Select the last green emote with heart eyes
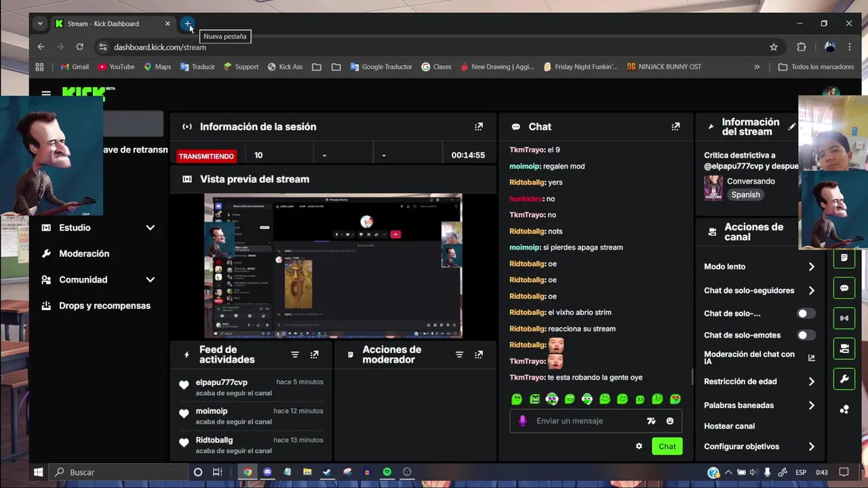 [x=675, y=399]
